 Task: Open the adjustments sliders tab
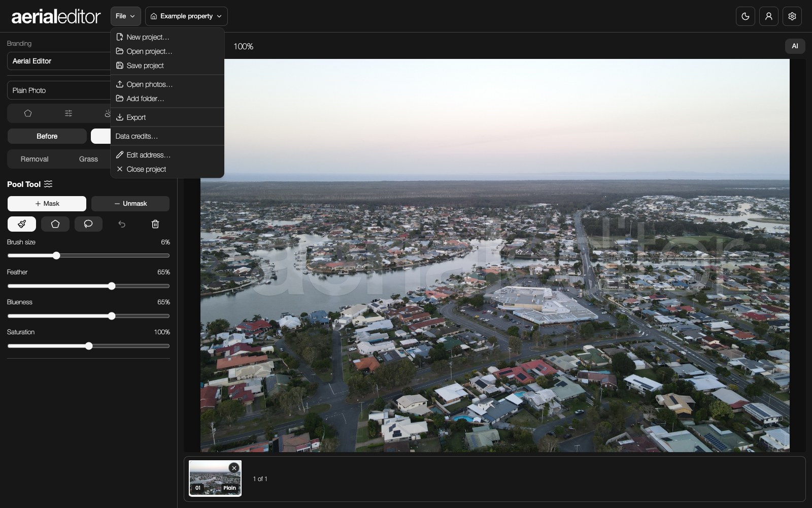69,113
